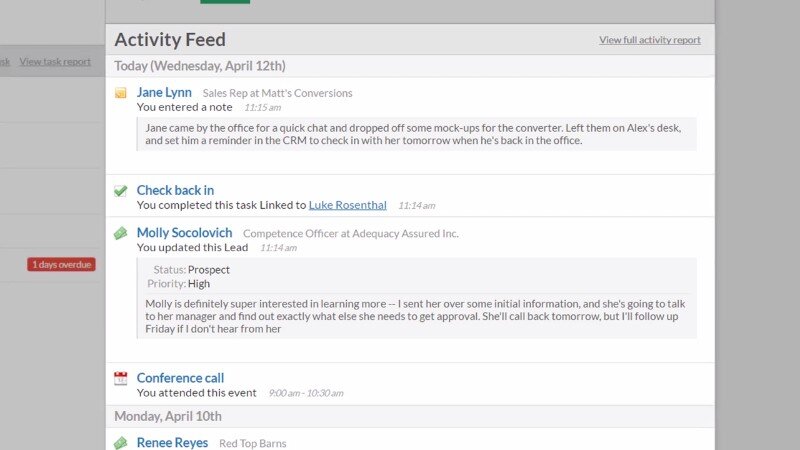View full activity report
The height and width of the screenshot is (450, 800).
649,40
